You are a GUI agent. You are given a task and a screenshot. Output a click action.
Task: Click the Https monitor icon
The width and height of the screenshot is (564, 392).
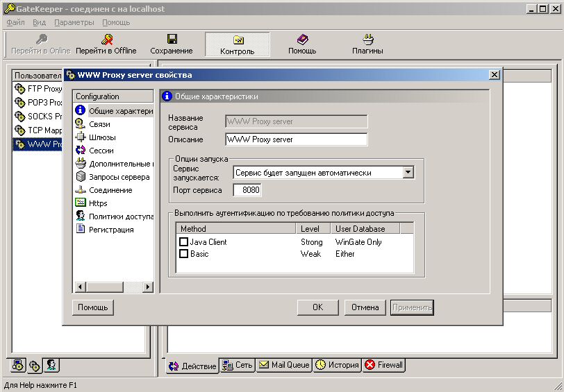pyautogui.click(x=81, y=203)
